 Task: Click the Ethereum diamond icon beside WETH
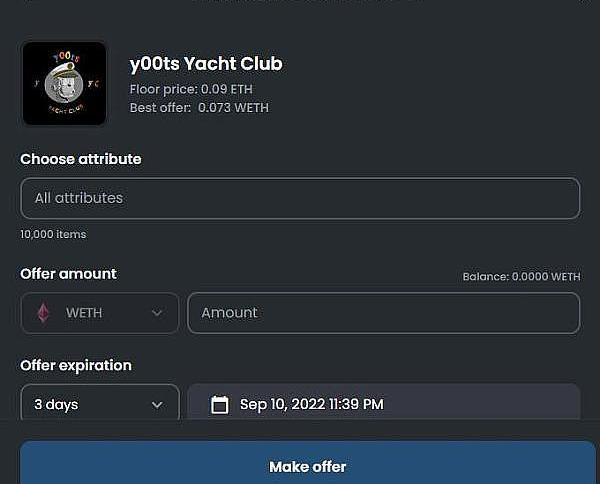43,313
